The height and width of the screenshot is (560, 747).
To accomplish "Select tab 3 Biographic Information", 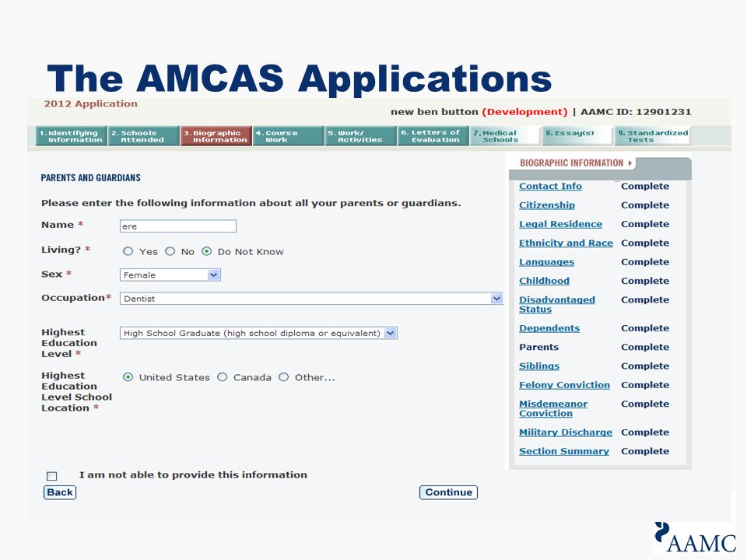I will pyautogui.click(x=216, y=136).
